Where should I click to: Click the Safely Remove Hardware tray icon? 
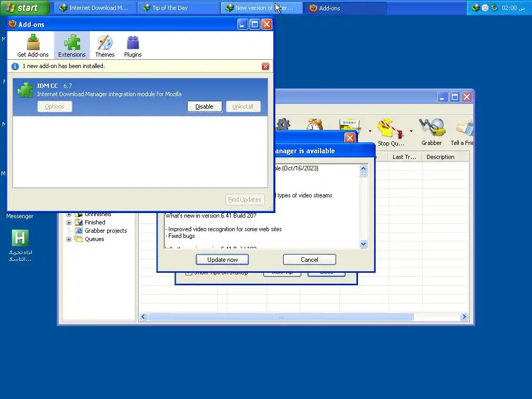495,8
